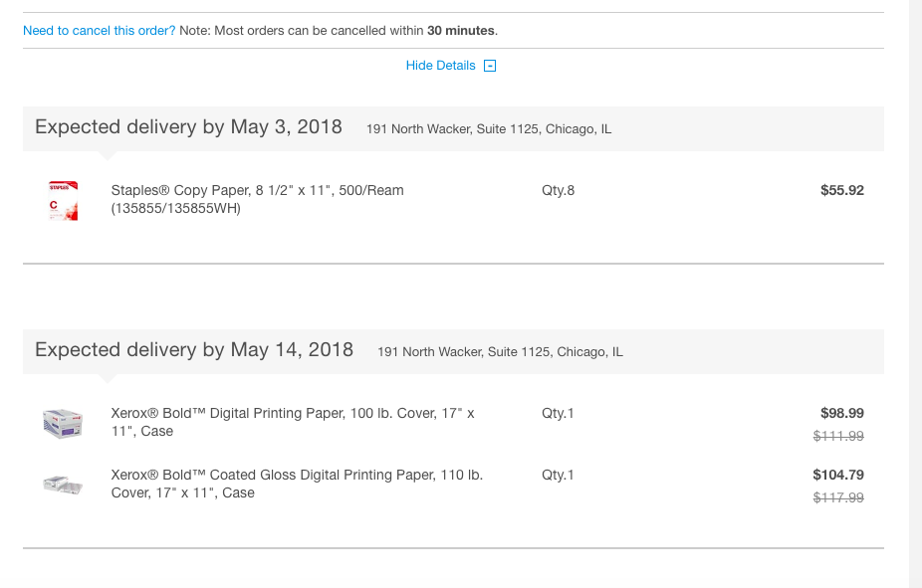Screen dimensions: 922x588
Task: Click the $55.92 price
Action: click(842, 190)
